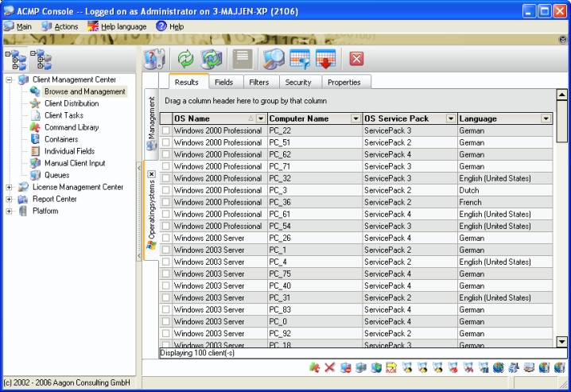This screenshot has height=392, width=571.
Task: Click the red X delete icon in bottom toolbar
Action: [x=330, y=368]
